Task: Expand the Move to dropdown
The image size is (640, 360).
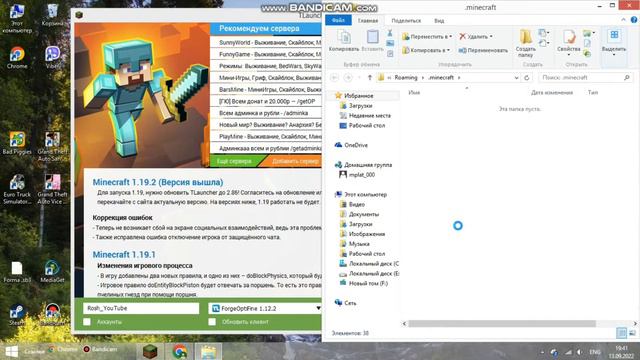Action: tap(450, 37)
